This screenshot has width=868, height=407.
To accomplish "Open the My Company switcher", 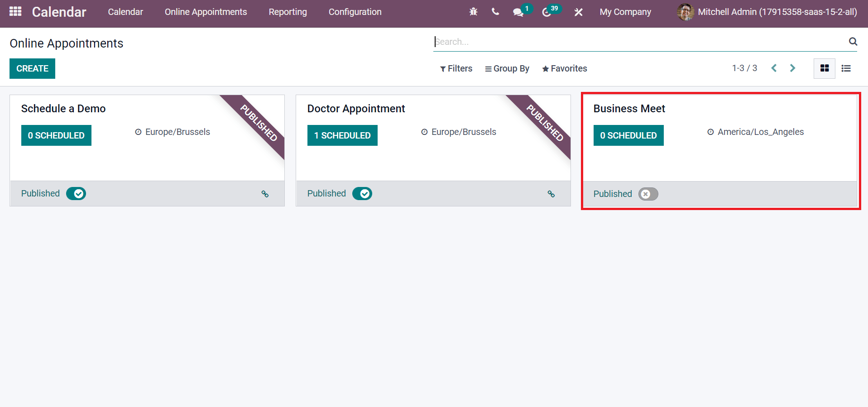I will tap(625, 12).
